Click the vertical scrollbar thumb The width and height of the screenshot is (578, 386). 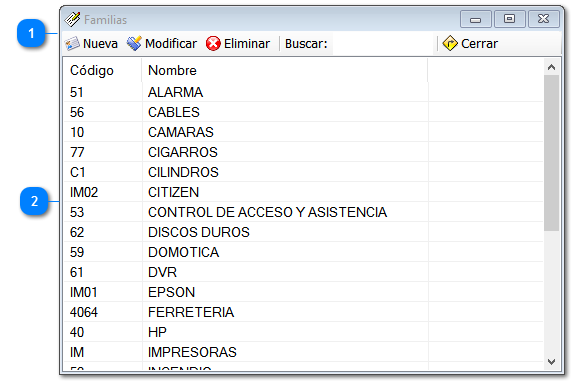pyautogui.click(x=551, y=153)
